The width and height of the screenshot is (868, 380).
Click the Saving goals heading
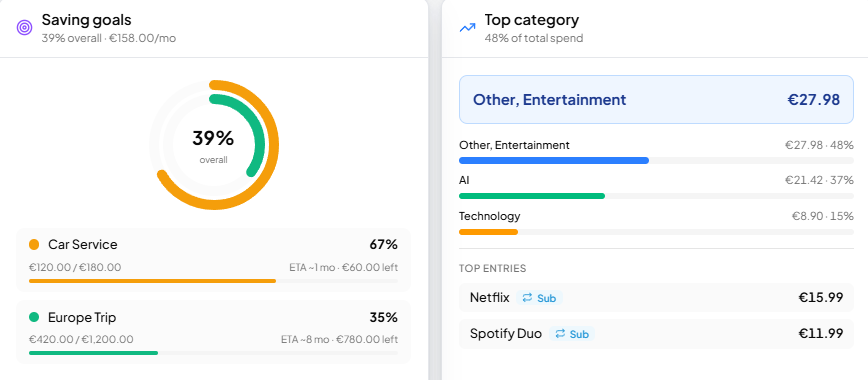point(86,20)
